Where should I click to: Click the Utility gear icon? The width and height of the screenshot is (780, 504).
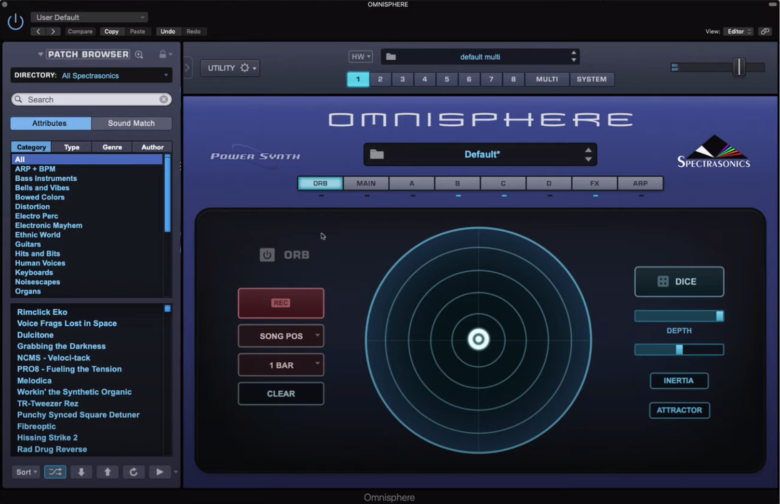pyautogui.click(x=245, y=68)
